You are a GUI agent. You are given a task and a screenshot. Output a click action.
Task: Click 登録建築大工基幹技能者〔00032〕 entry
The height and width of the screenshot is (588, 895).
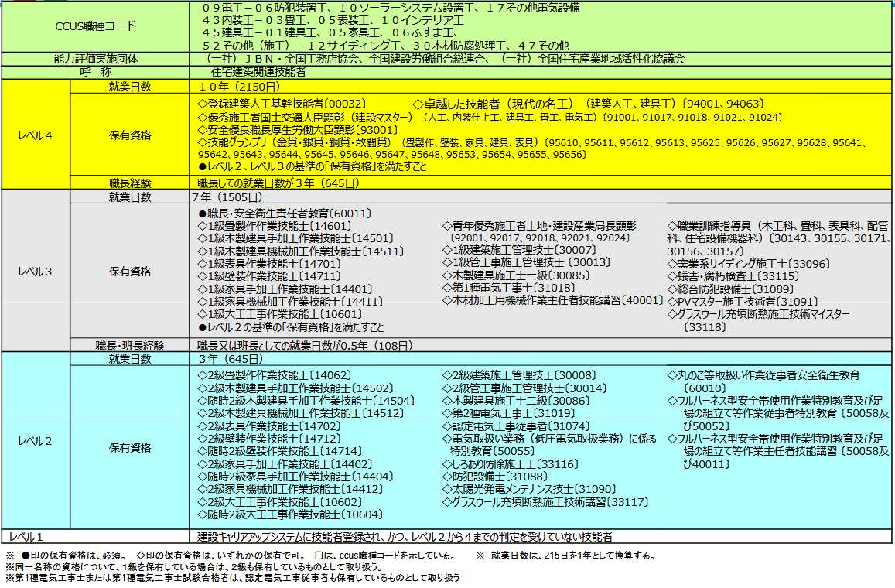click(x=282, y=103)
